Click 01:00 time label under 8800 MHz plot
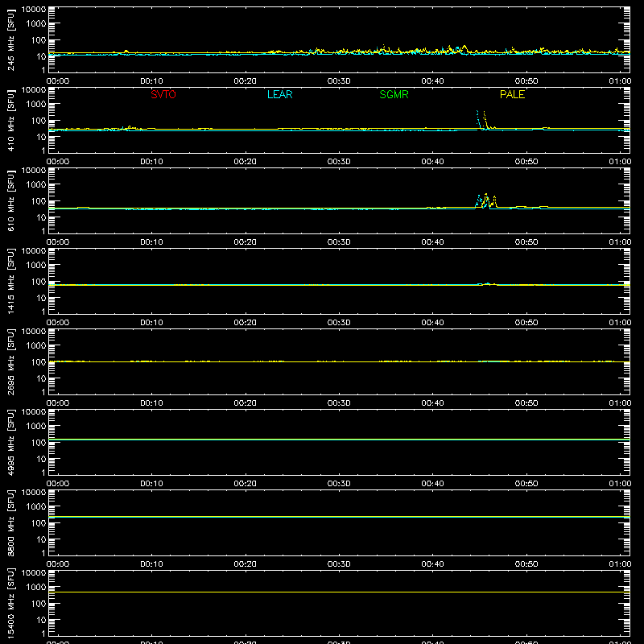 620,564
